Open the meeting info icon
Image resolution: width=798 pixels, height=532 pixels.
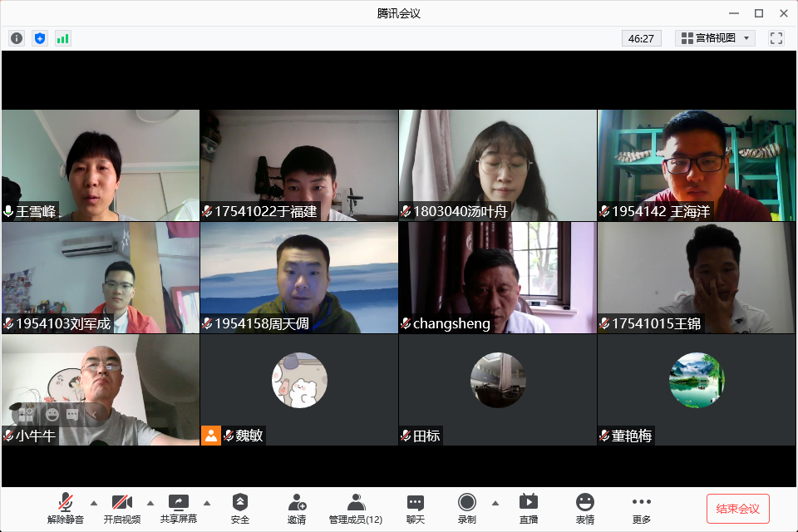(17, 38)
